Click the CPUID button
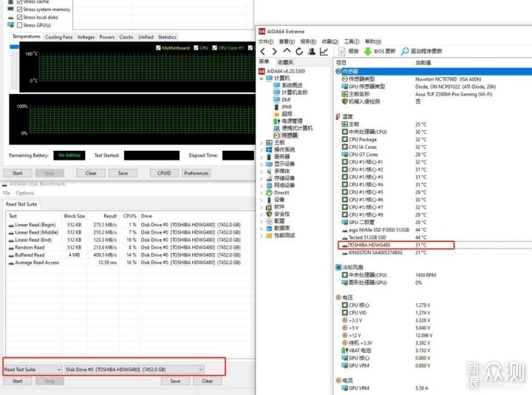 (164, 173)
